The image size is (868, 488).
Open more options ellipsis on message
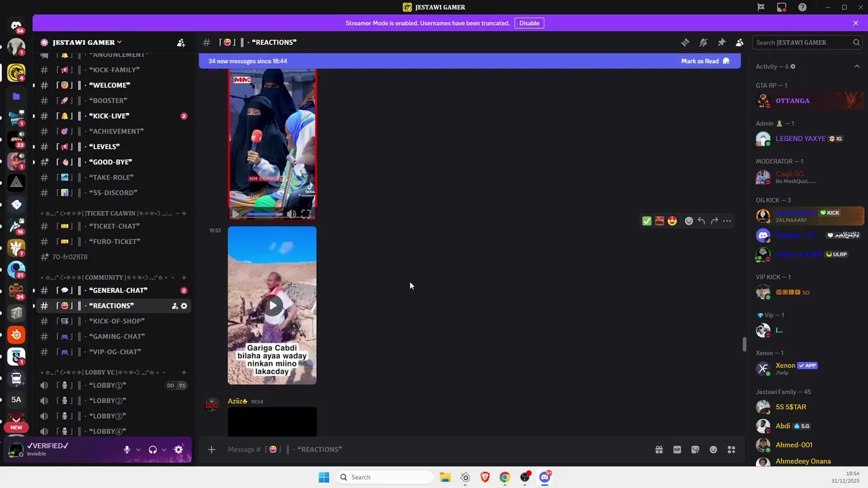(727, 221)
